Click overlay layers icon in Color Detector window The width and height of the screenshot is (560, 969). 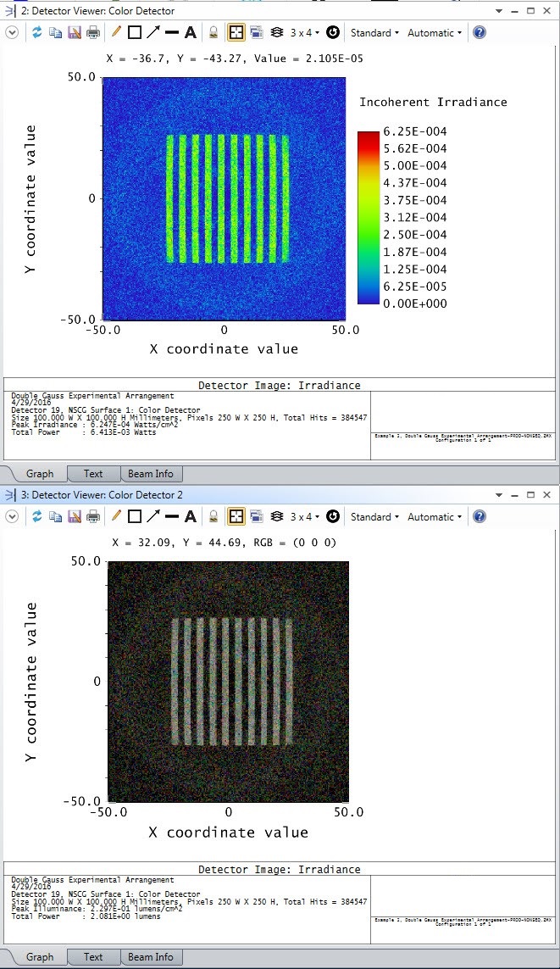(277, 33)
